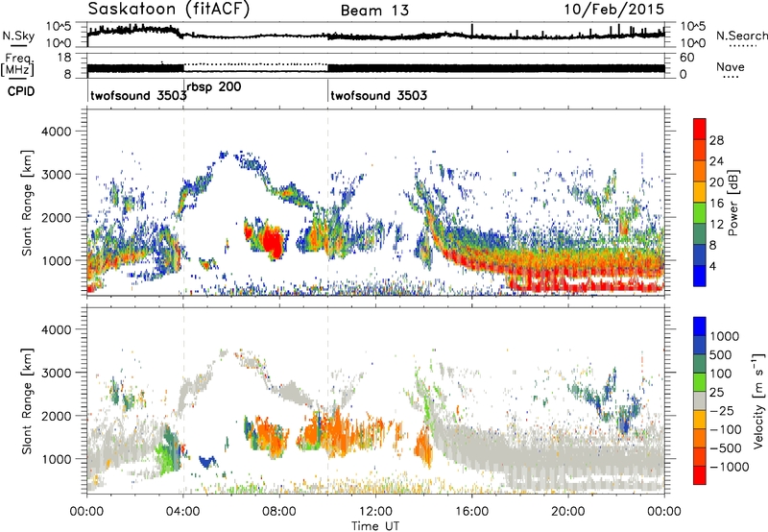Viewport: 768px width, 532px height.
Task: Click 'Slant Range [km]' label of velocity panel
Action: 27,401
